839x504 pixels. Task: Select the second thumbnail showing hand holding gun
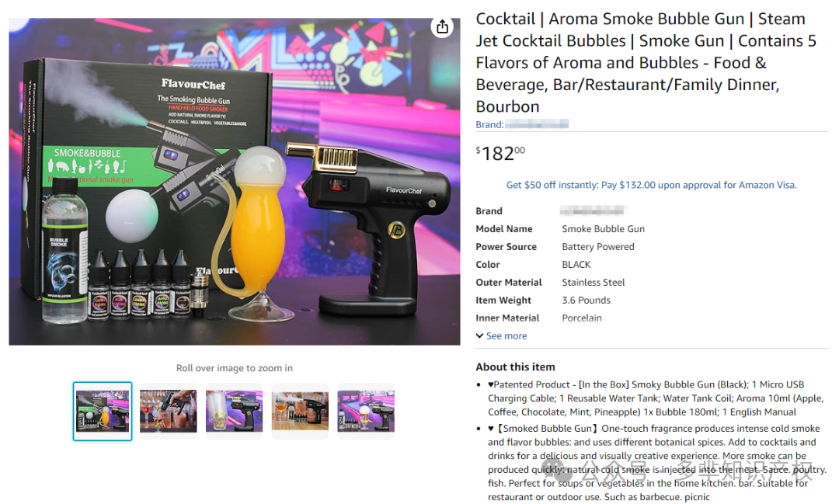click(168, 411)
